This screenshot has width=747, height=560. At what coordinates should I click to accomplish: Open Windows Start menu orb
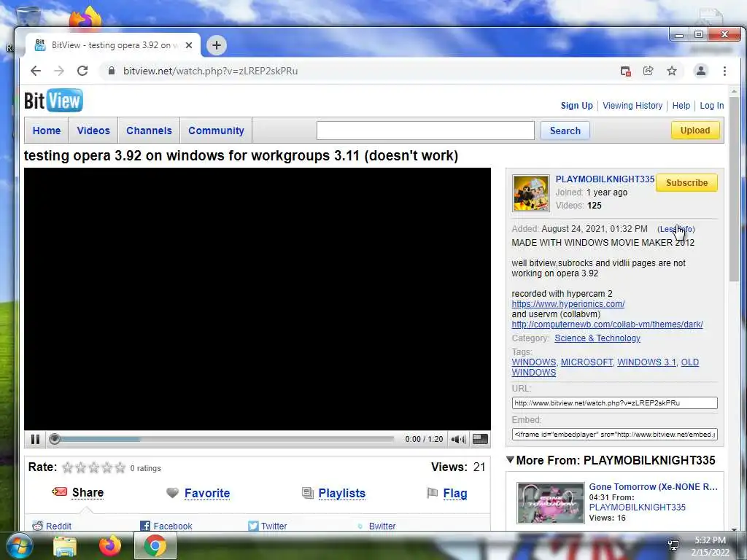[19, 545]
